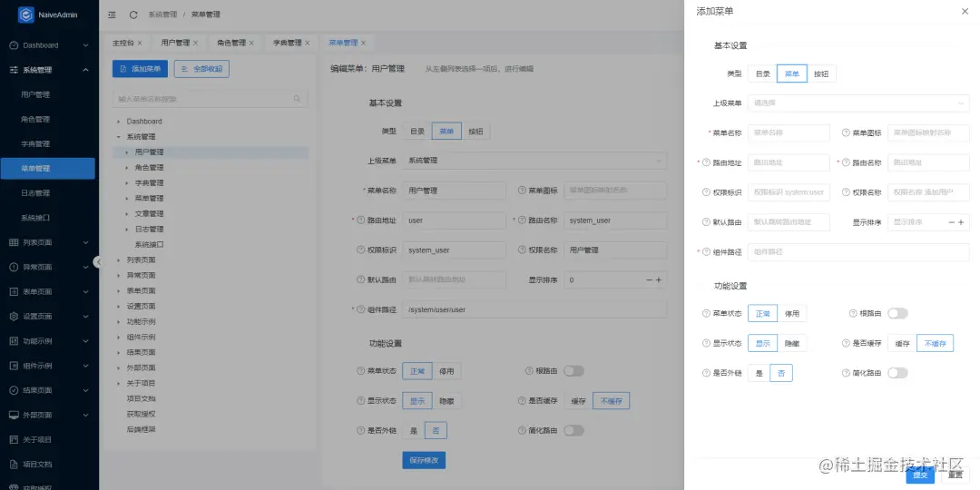Viewport: 980px width, 490px height.
Task: Click the 组件示例 icon in sidebar
Action: pyautogui.click(x=14, y=366)
